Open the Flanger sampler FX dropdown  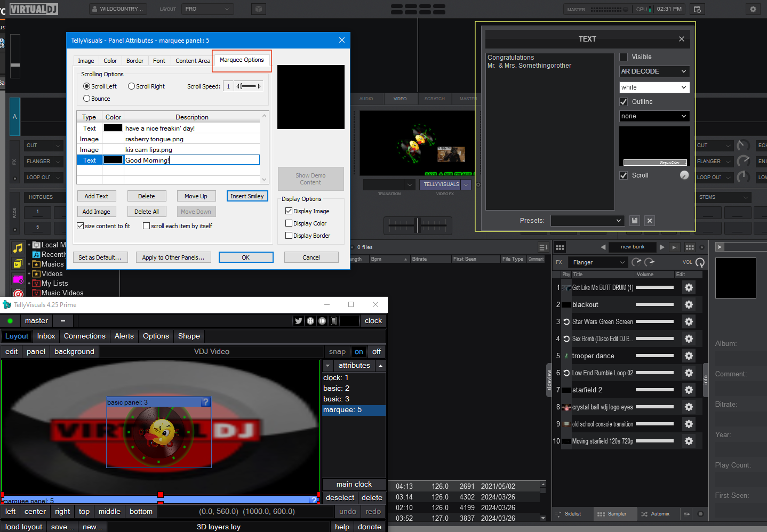(x=598, y=262)
